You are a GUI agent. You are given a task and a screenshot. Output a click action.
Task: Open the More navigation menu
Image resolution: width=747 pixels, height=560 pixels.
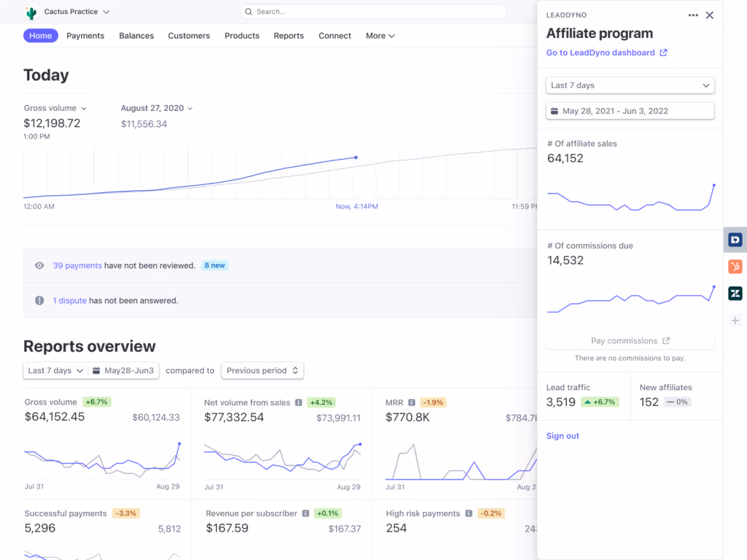pos(379,35)
